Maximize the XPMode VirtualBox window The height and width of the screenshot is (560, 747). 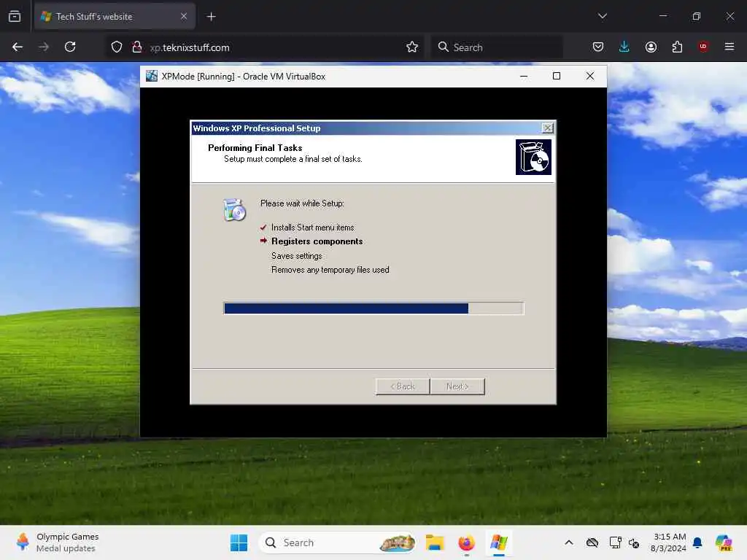point(557,76)
